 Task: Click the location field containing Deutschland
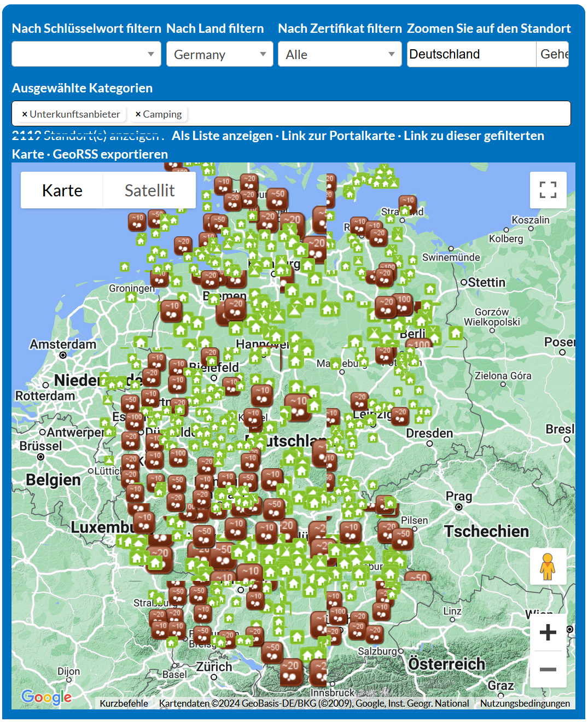click(471, 54)
